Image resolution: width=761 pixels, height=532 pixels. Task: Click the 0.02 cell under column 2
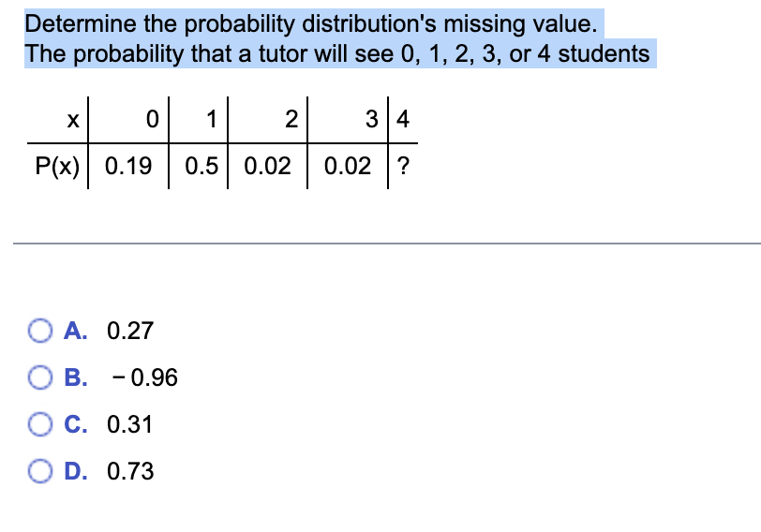pyautogui.click(x=267, y=166)
